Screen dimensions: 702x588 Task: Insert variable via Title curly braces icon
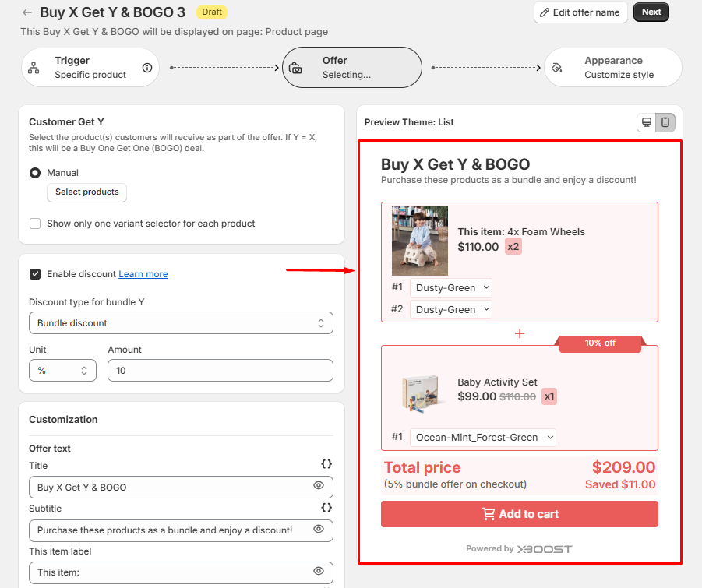pyautogui.click(x=326, y=464)
